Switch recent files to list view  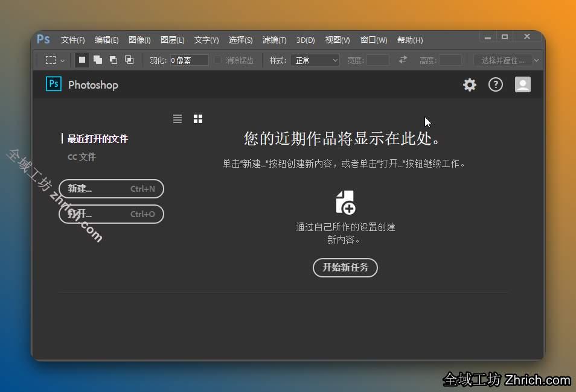pyautogui.click(x=178, y=119)
